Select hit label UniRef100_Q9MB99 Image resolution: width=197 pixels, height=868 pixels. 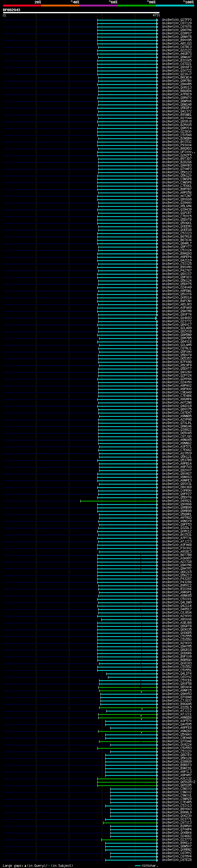176,507
